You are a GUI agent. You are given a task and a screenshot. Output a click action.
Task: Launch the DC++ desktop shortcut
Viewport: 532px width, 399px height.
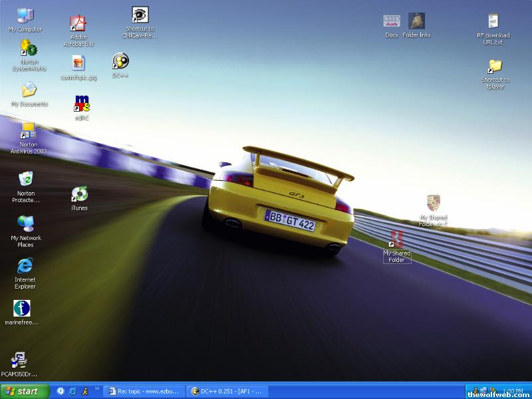pos(120,62)
